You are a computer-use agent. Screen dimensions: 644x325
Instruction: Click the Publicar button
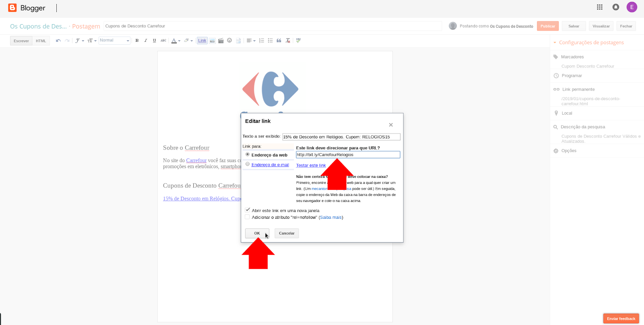click(x=548, y=26)
